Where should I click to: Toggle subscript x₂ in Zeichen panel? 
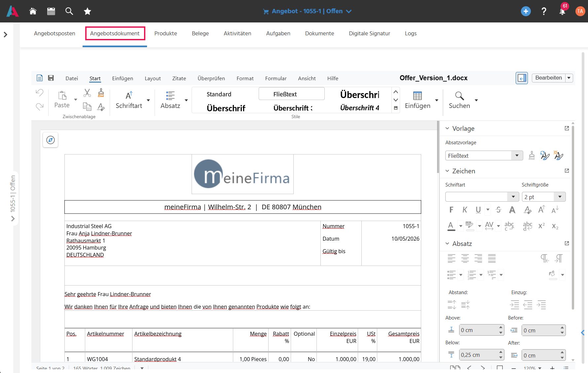[555, 226]
